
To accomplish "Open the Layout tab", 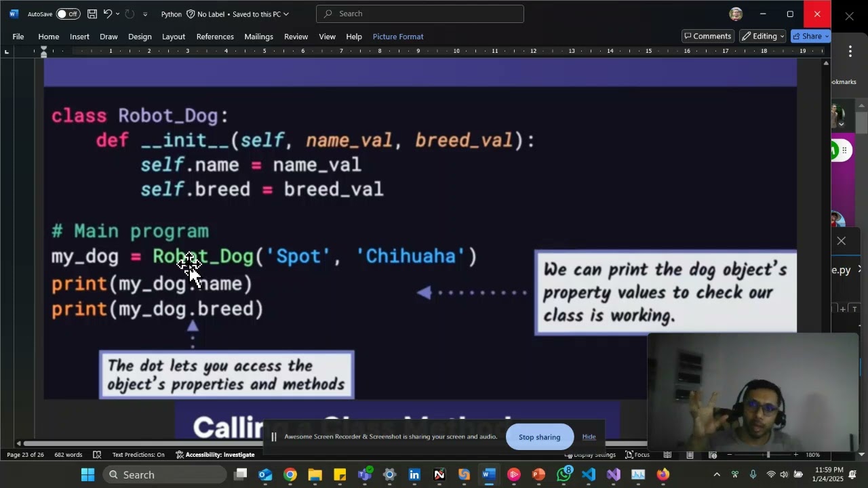I will point(174,37).
